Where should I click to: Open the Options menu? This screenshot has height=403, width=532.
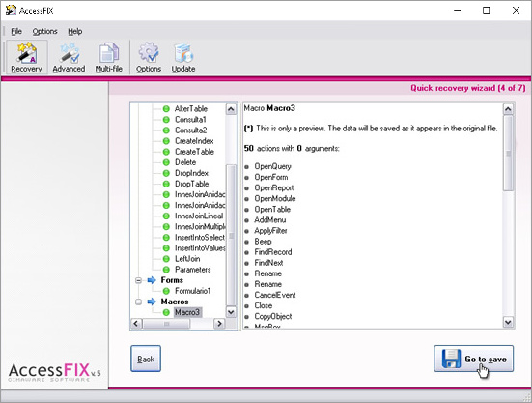click(x=44, y=32)
